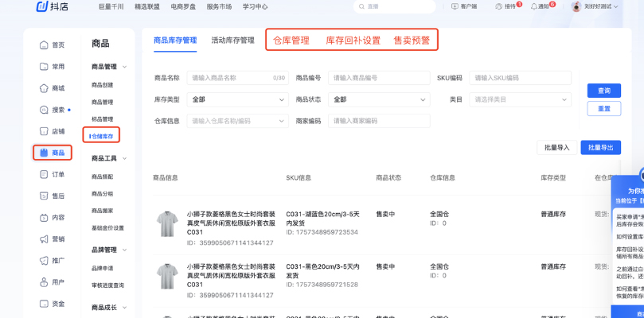The width and height of the screenshot is (644, 318).
Task: Open 商品创建 in the submenu
Action: tap(102, 85)
